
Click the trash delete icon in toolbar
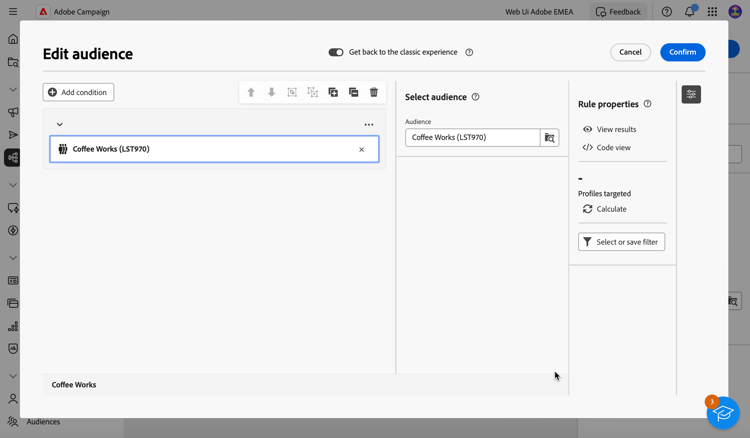tap(374, 92)
